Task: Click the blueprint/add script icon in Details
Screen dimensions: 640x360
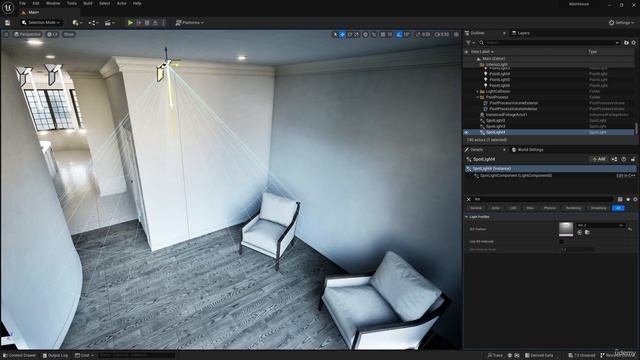Action: [x=614, y=159]
